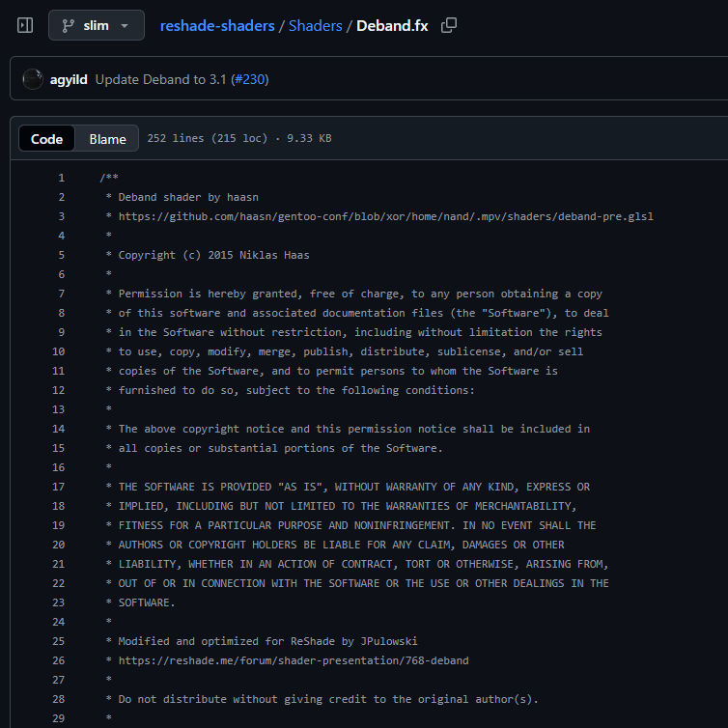The height and width of the screenshot is (728, 728).
Task: Copy the file path to clipboard
Action: [449, 25]
